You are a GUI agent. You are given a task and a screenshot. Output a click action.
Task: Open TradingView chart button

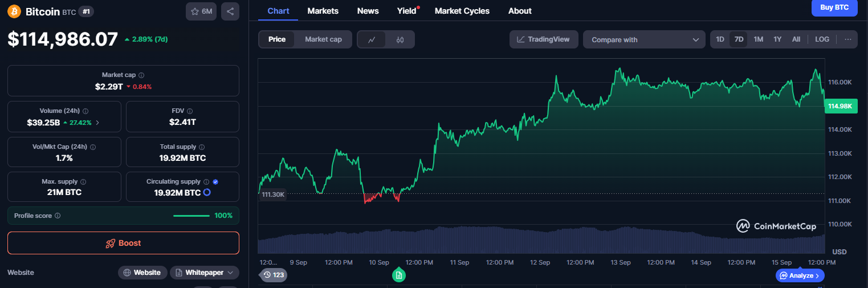(x=544, y=39)
